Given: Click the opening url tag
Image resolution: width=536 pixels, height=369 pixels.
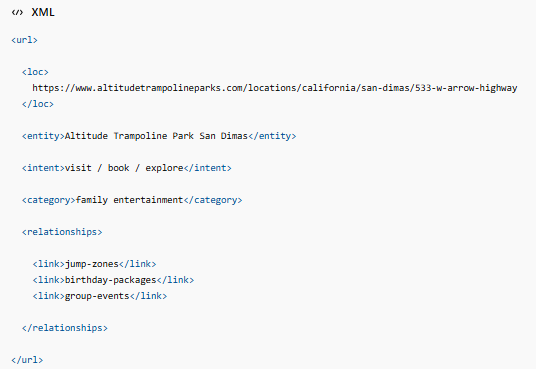Looking at the screenshot, I should click(x=24, y=40).
